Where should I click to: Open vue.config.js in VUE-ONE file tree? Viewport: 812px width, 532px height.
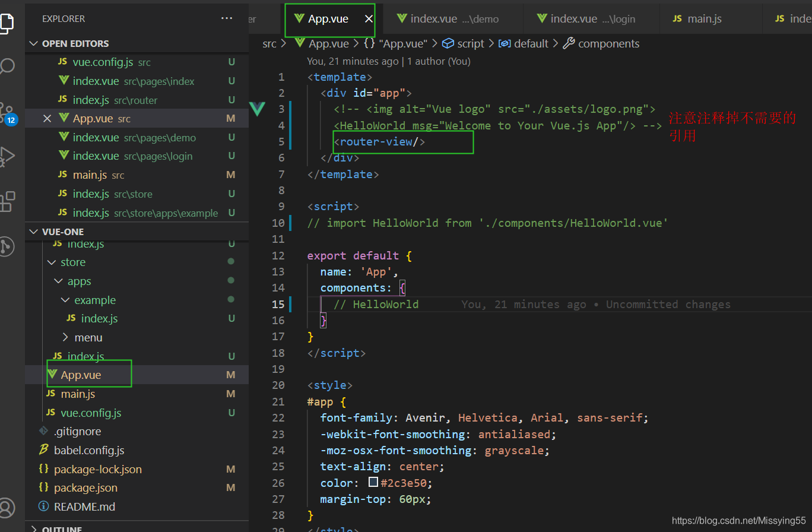[137, 413]
